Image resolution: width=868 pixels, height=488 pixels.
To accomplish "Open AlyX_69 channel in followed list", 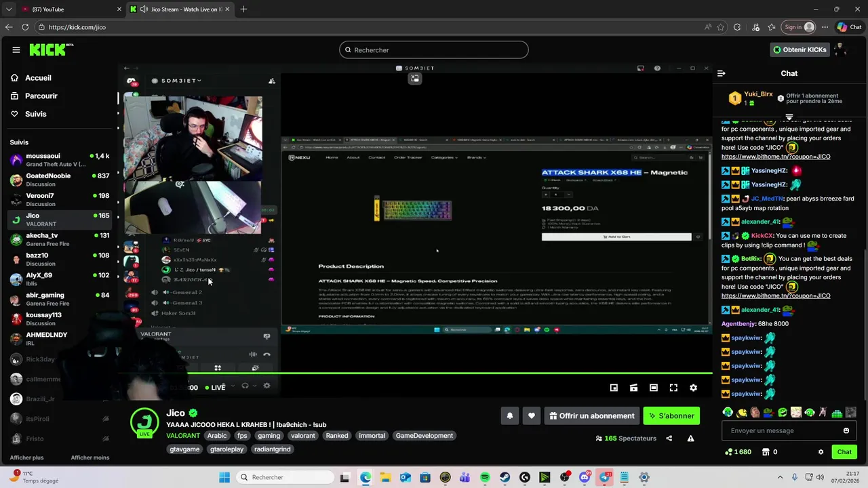I will (x=60, y=279).
